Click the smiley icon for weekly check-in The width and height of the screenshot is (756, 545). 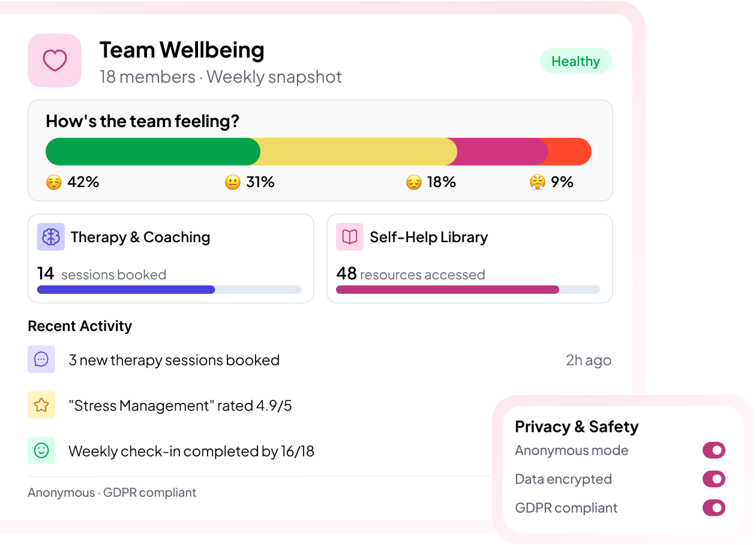tap(41, 450)
